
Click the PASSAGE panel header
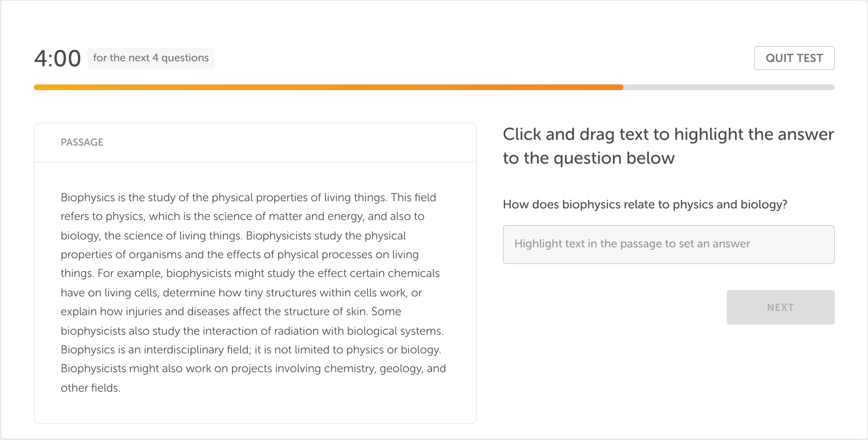pyautogui.click(x=82, y=142)
